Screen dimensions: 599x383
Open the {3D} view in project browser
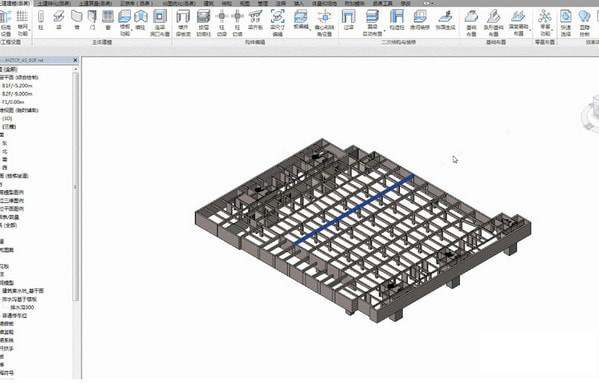click(x=7, y=118)
